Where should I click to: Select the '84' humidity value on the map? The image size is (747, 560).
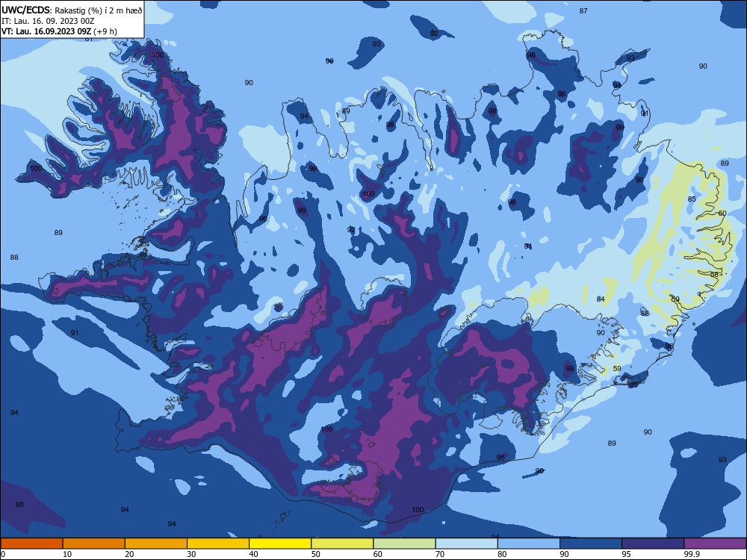pos(601,299)
